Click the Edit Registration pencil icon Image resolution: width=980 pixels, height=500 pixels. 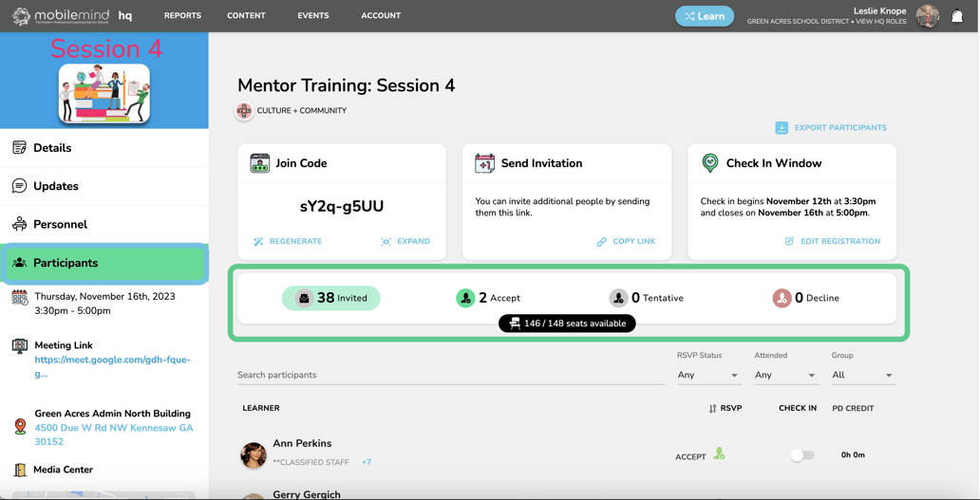tap(789, 241)
